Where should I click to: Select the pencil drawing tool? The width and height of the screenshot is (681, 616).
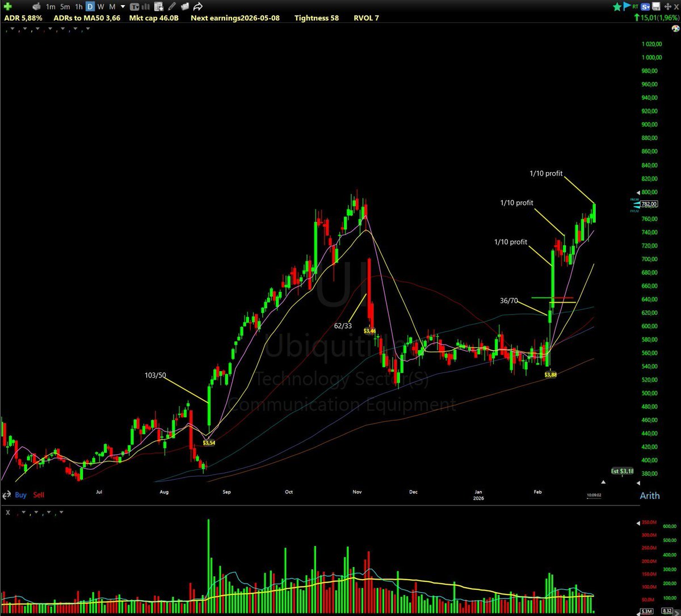(x=171, y=7)
